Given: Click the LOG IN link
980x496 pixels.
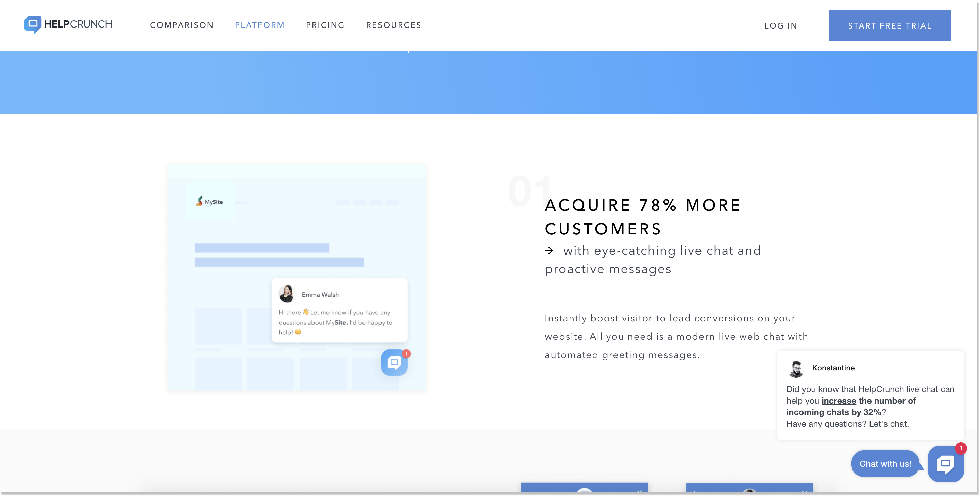Looking at the screenshot, I should pyautogui.click(x=781, y=25).
